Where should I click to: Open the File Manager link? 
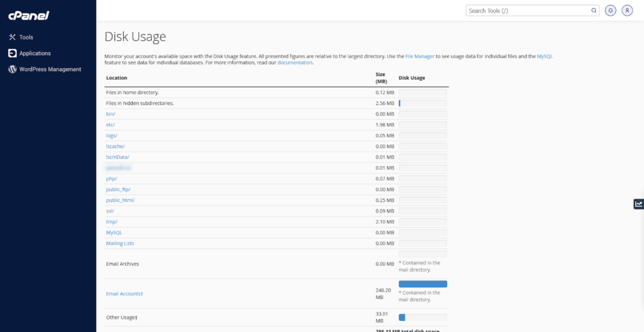click(x=419, y=57)
